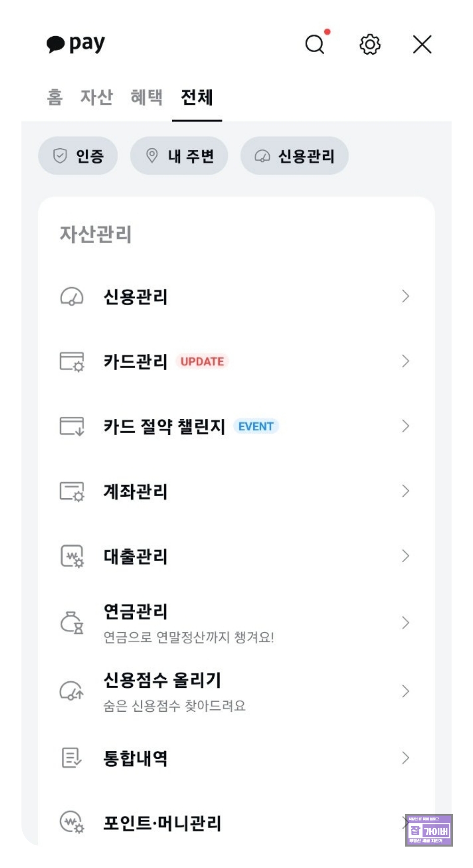Tap the 신용관리 chip button at top
Image resolution: width=473 pixels, height=868 pixels.
(294, 156)
